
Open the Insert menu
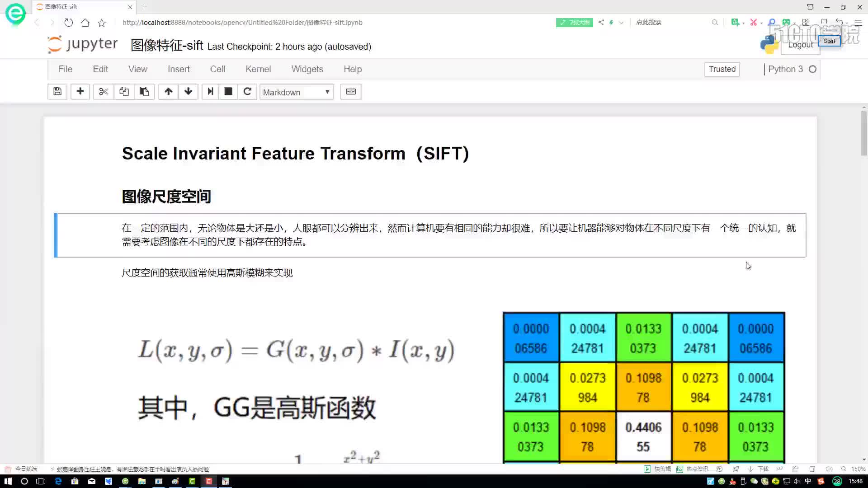point(179,69)
